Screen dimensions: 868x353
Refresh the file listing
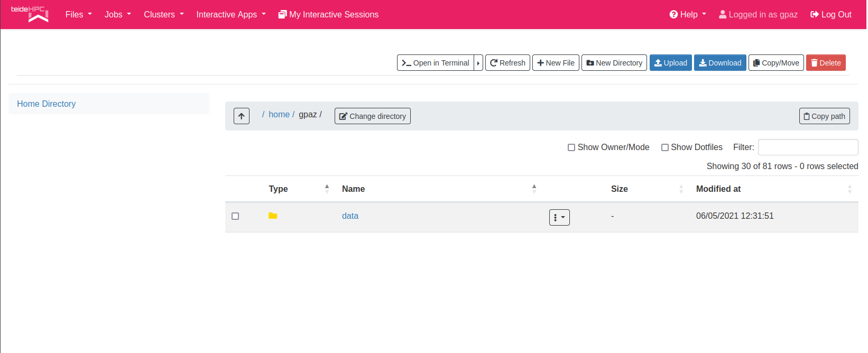point(507,63)
